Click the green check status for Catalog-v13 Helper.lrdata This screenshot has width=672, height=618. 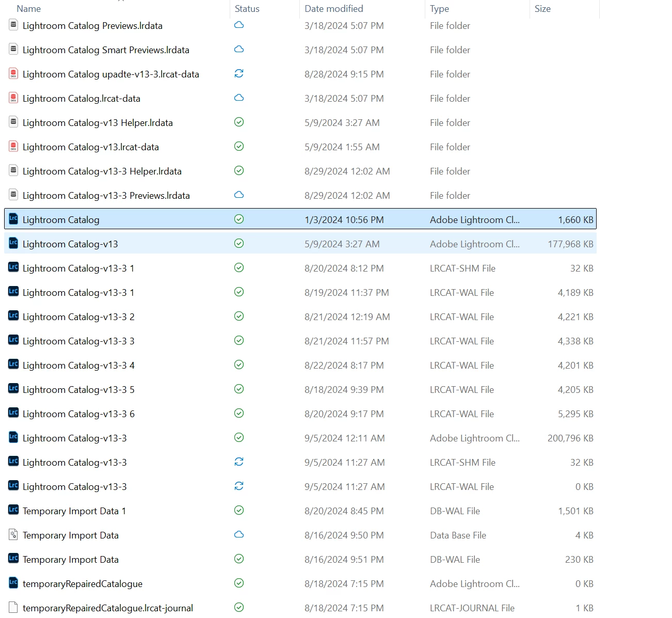pyautogui.click(x=239, y=122)
